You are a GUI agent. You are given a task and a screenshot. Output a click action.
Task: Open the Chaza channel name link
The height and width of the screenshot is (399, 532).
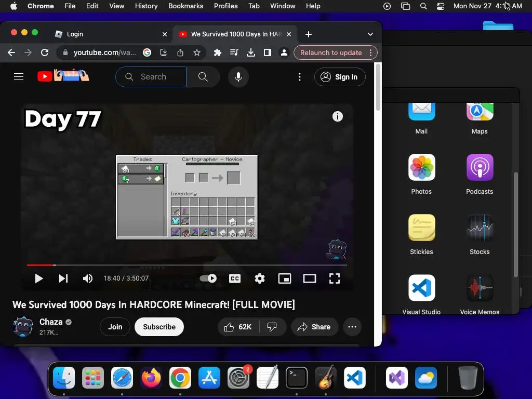51,322
